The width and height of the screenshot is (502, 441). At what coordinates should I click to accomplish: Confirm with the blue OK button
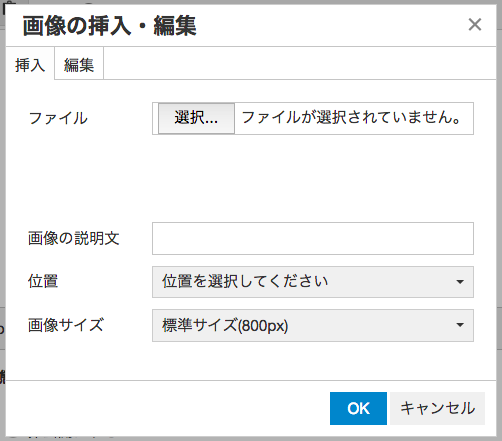[x=358, y=408]
